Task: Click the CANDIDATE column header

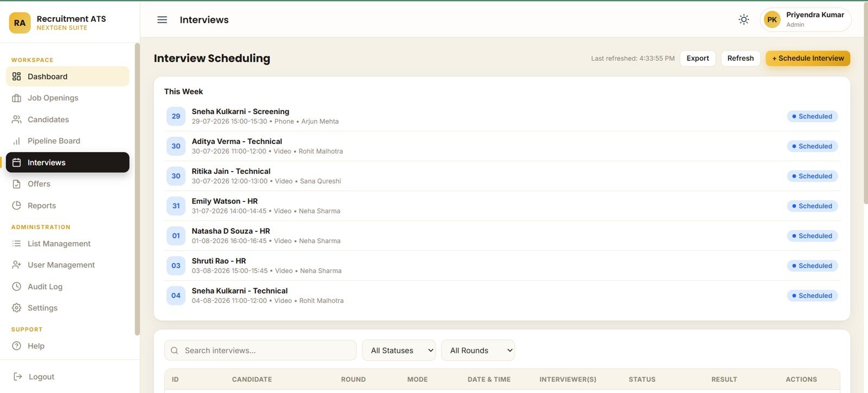Action: point(252,379)
